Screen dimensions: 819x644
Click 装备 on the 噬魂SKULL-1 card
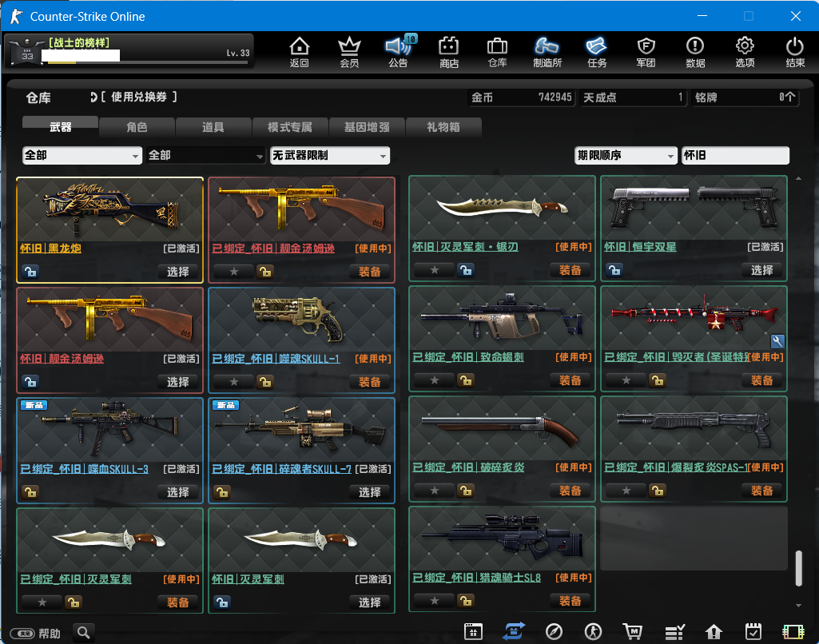369,382
